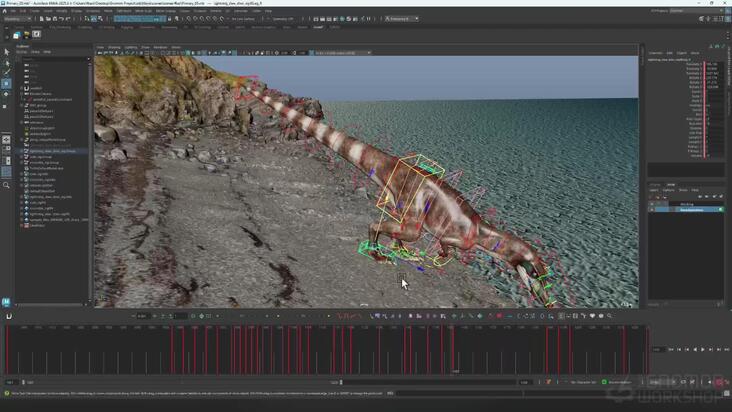Open the character set dropdown
Screen dimensions: 732x412
point(582,382)
